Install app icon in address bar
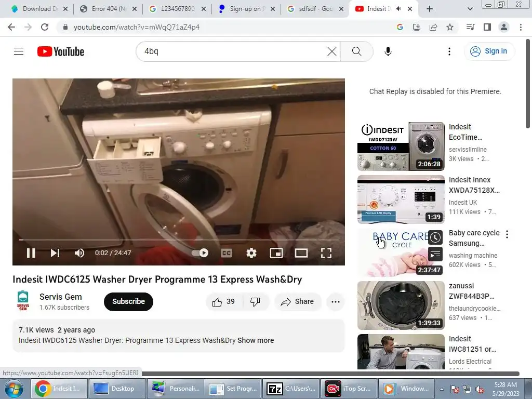Viewport: 532px width, 399px height. click(x=417, y=27)
